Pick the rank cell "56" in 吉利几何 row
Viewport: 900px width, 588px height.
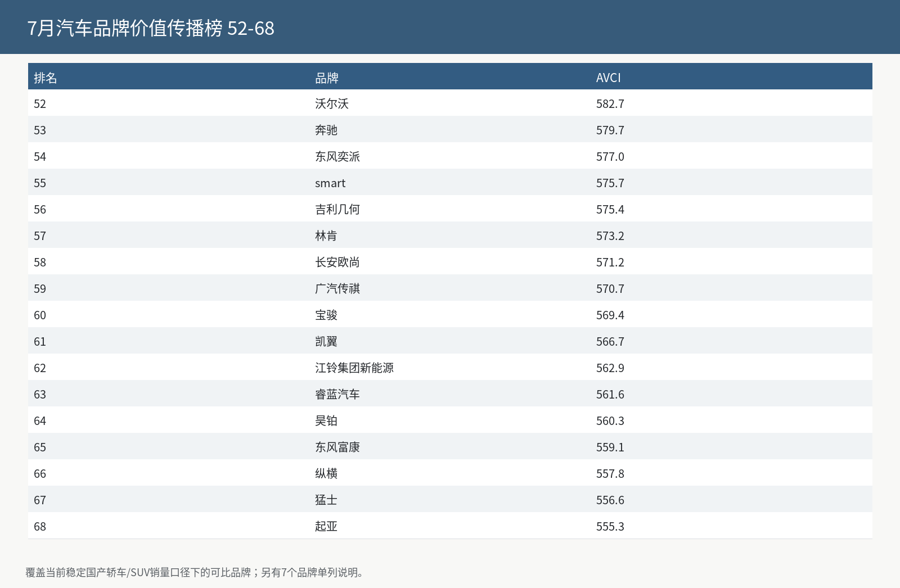40,209
